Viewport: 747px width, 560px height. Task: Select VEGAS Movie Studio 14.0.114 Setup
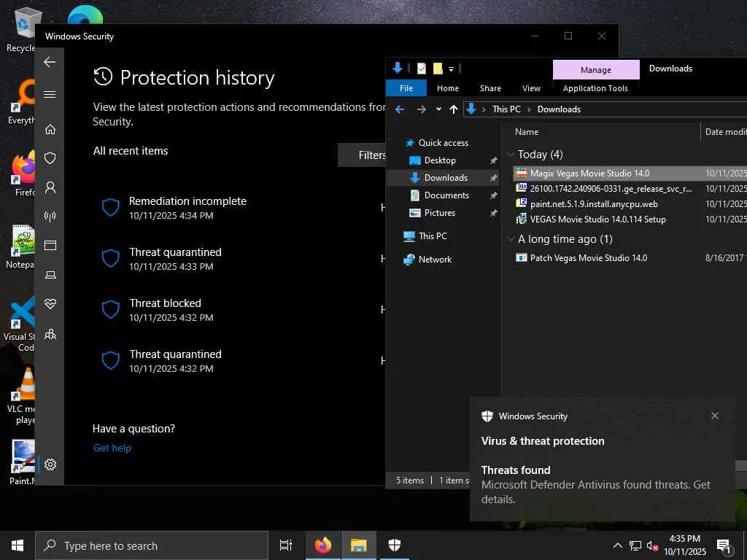(597, 219)
